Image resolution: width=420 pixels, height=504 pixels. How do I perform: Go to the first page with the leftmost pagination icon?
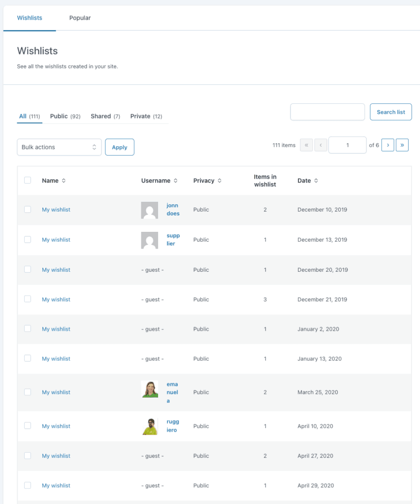click(x=306, y=145)
